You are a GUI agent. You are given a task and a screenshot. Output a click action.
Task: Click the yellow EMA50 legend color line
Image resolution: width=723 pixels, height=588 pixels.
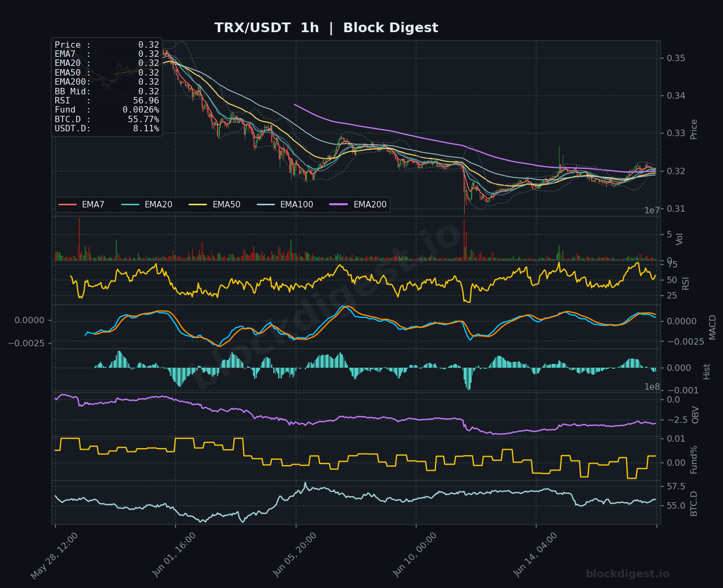tap(198, 205)
